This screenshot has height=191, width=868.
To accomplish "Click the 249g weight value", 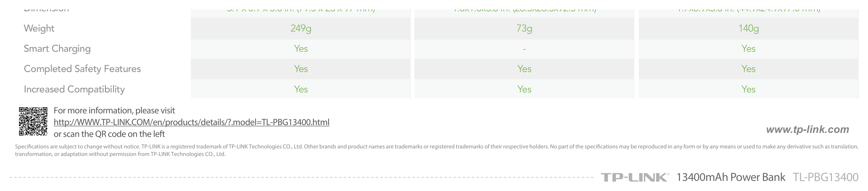I will (x=301, y=28).
